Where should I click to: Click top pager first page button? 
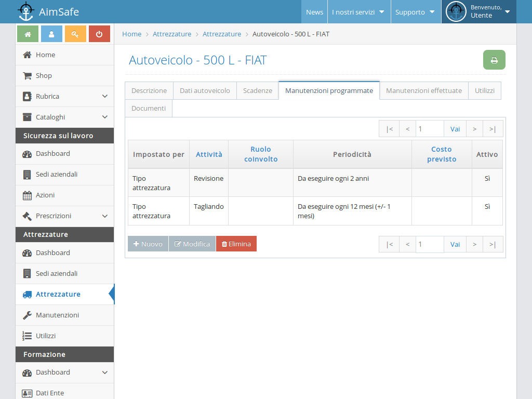[x=390, y=129]
